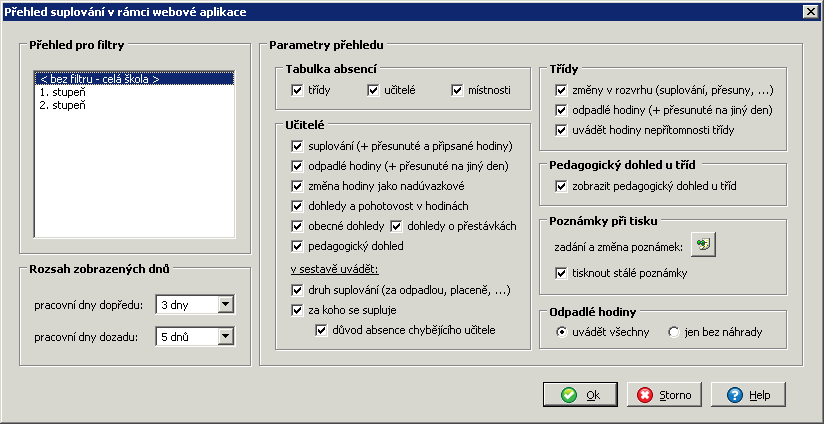The image size is (824, 424).
Task: Confirm the dialog with Ok
Action: coord(580,395)
